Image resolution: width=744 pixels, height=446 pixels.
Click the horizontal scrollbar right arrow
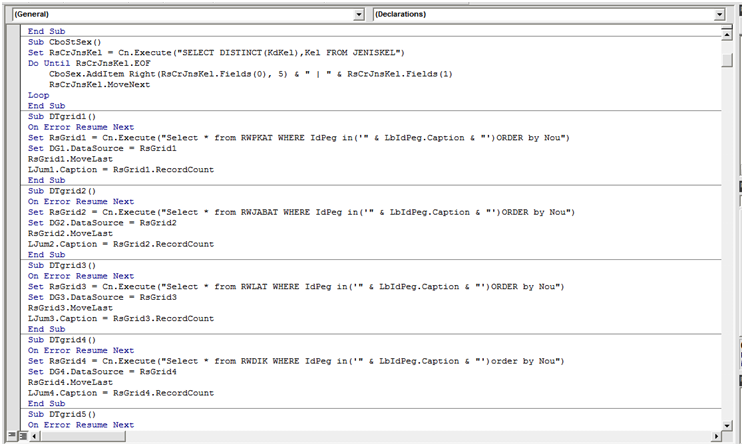[x=716, y=436]
